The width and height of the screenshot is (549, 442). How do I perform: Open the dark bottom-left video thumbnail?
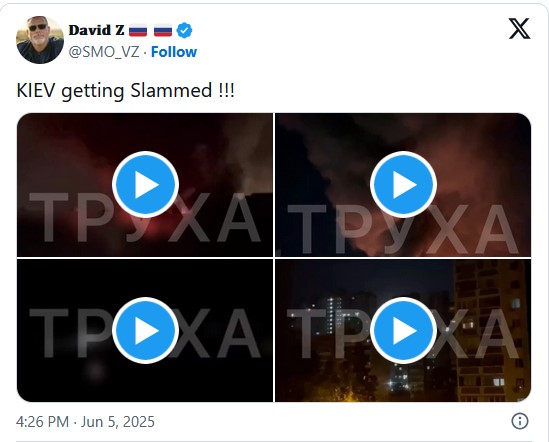pos(145,330)
